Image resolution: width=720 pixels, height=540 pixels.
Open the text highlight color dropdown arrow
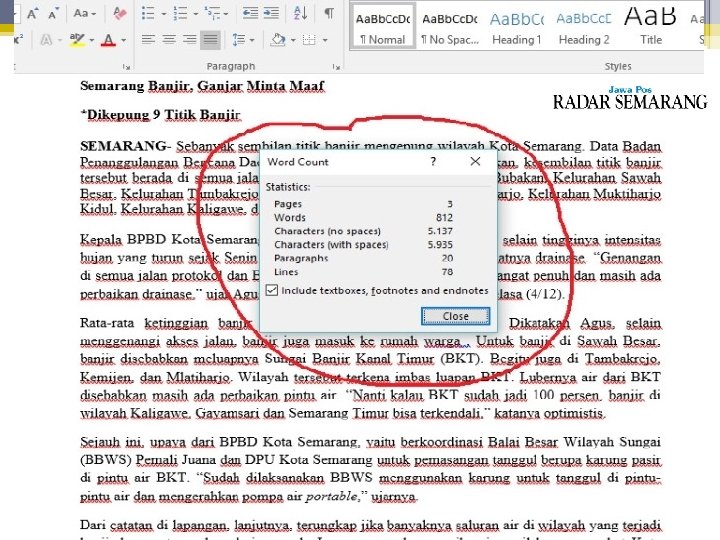[x=91, y=41]
